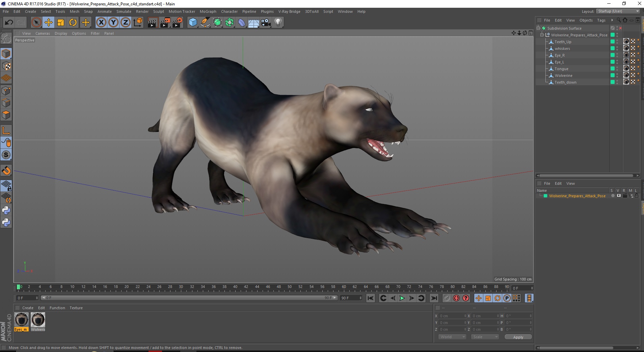The height and width of the screenshot is (352, 644).
Task: Click the Wolverine material thumbnail
Action: 38,322
